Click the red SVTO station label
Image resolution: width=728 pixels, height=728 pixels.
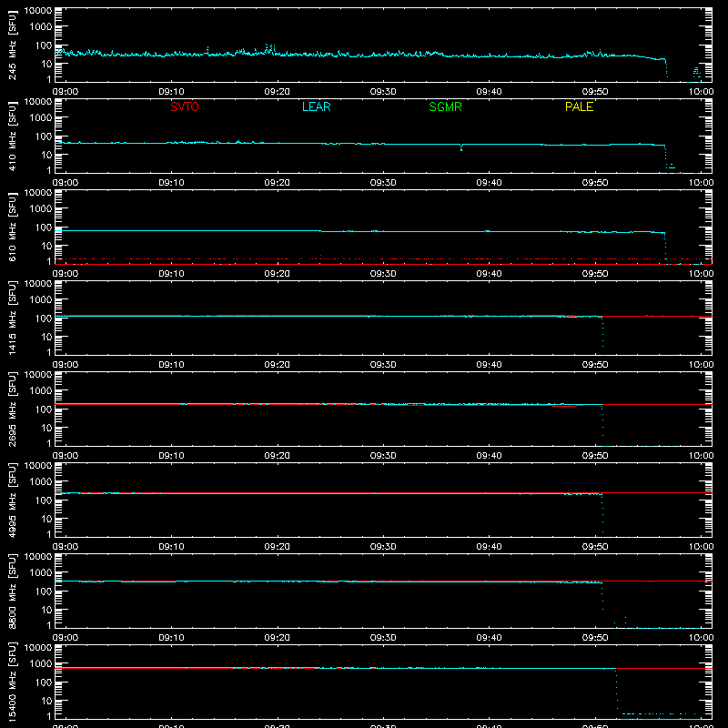[x=185, y=106]
